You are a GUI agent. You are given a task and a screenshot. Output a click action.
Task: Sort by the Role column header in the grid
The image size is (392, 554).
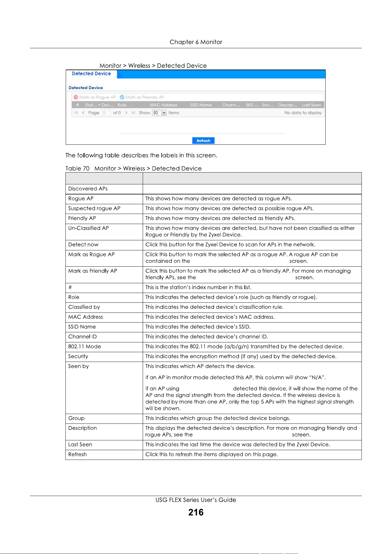tap(122, 105)
